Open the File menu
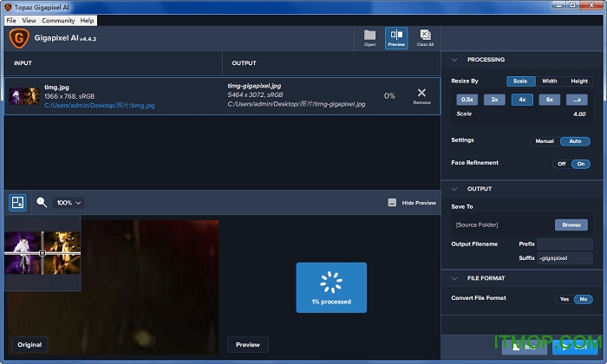This screenshot has width=607, height=364. click(x=11, y=21)
